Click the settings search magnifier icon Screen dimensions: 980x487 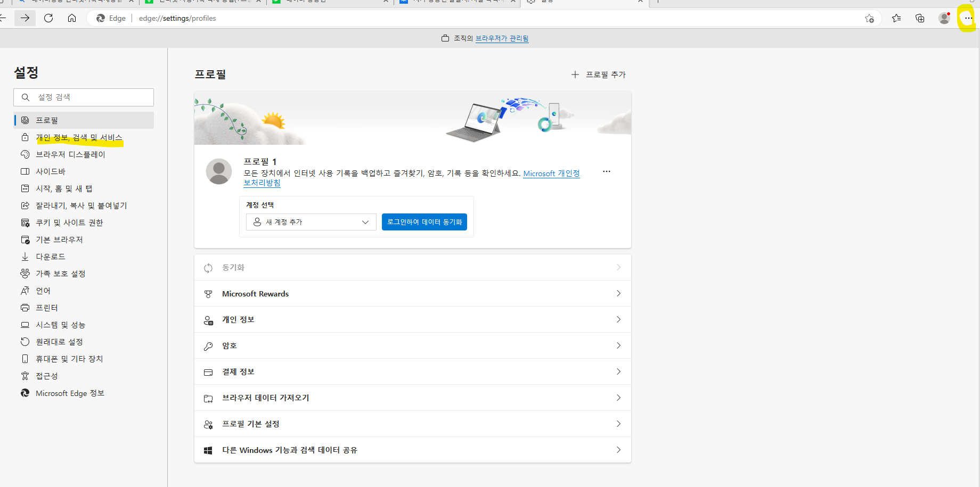click(x=25, y=97)
